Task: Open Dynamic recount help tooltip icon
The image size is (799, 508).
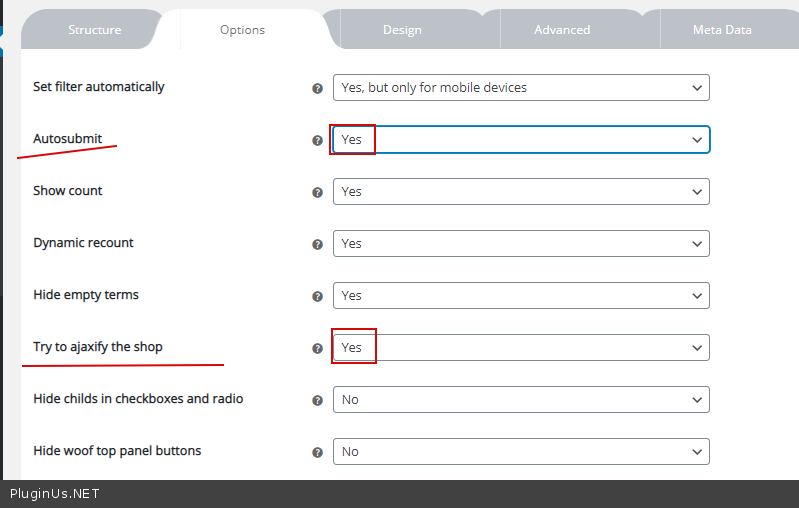Action: tap(318, 244)
